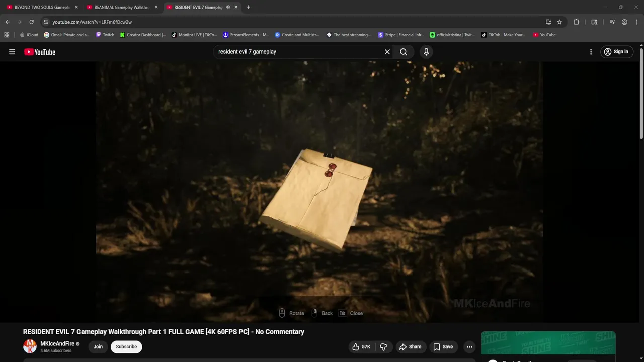Open the apps grid in bookmarks bar

7,35
